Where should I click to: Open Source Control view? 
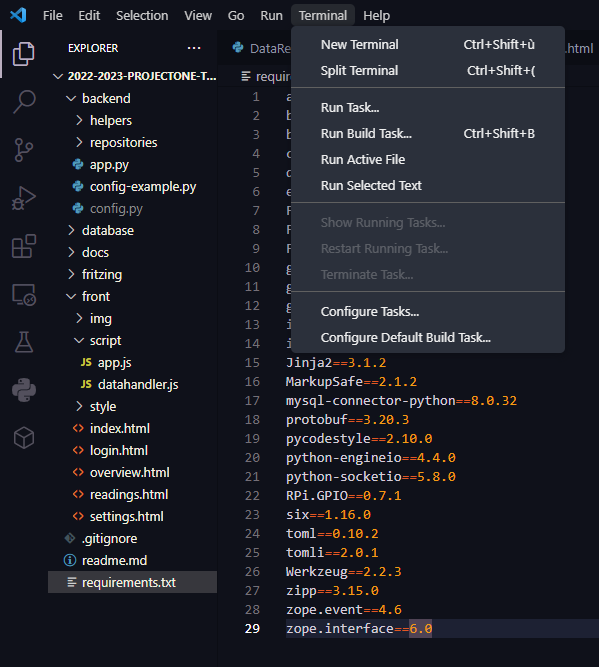point(24,150)
